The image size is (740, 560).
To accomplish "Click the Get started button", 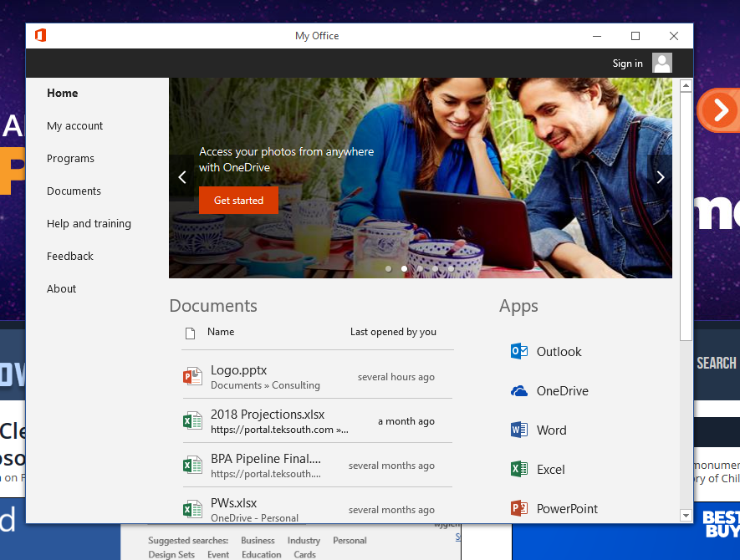I will click(238, 200).
